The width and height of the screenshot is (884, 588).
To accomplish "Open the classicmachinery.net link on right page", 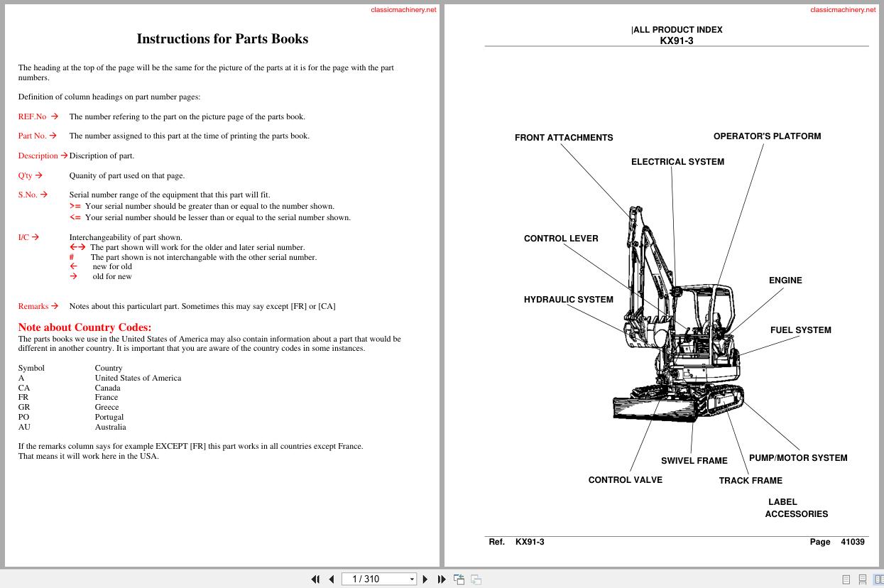I will (x=842, y=9).
